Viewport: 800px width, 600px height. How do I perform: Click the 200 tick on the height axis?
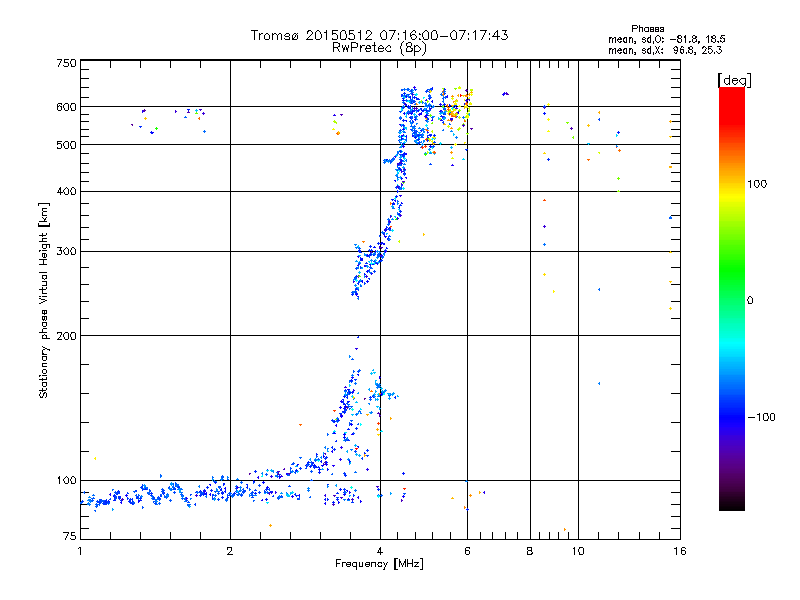click(66, 336)
